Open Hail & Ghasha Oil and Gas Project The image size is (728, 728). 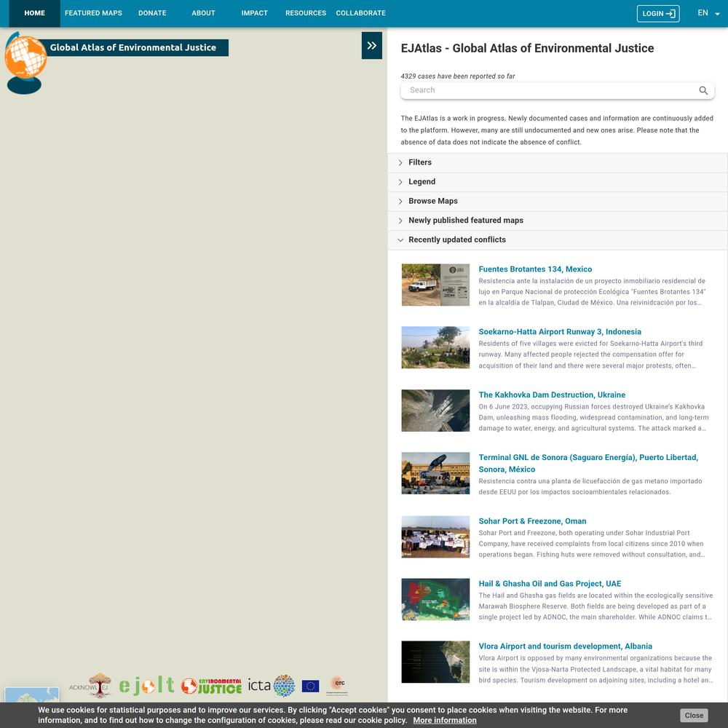point(550,584)
